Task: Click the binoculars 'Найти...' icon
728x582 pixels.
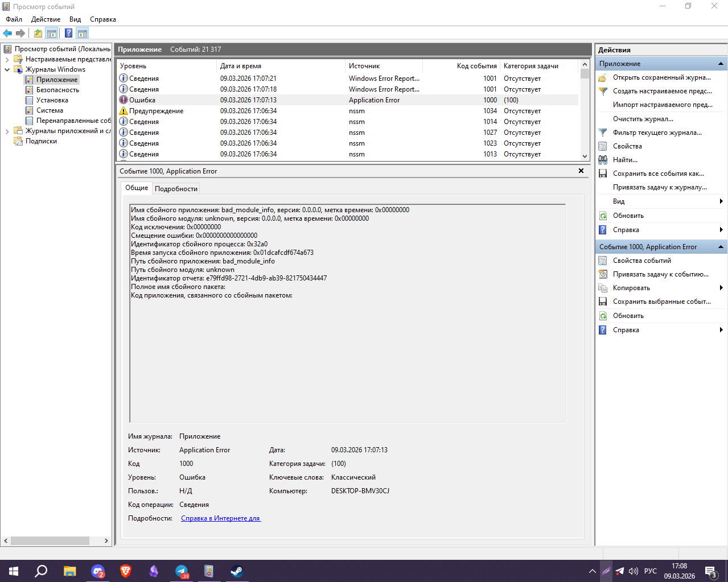Action: pos(603,160)
